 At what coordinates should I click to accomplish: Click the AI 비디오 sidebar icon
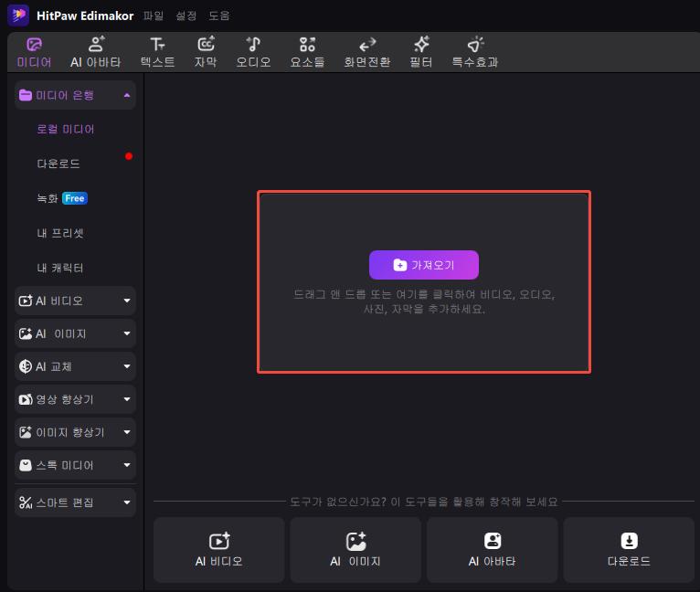26,301
